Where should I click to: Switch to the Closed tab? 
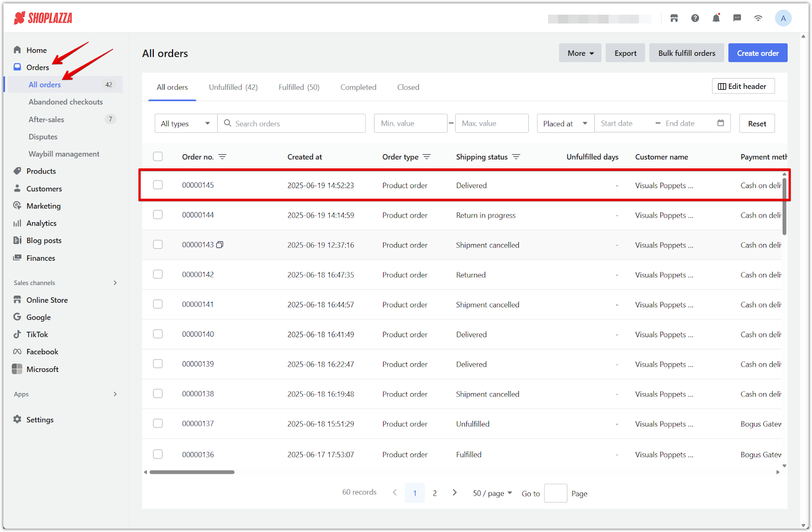[408, 87]
